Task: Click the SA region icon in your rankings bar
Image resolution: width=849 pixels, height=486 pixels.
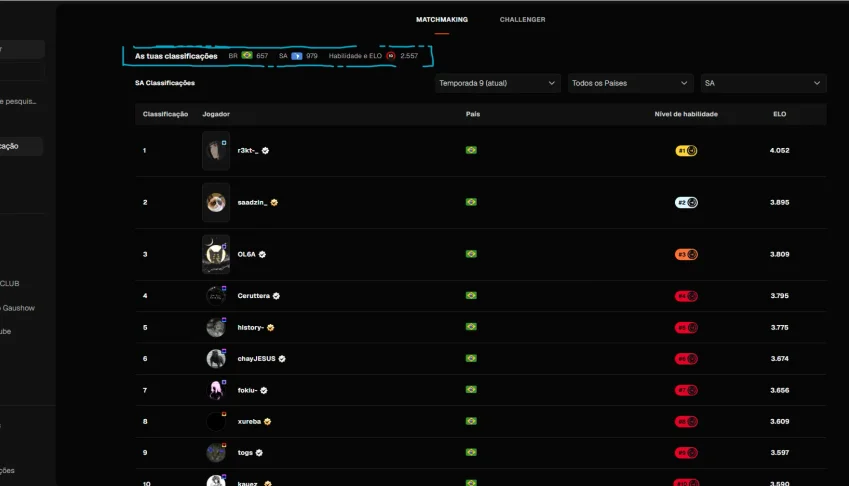Action: point(297,56)
